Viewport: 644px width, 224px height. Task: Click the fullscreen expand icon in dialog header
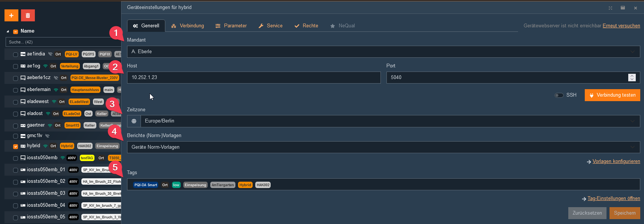(610, 8)
